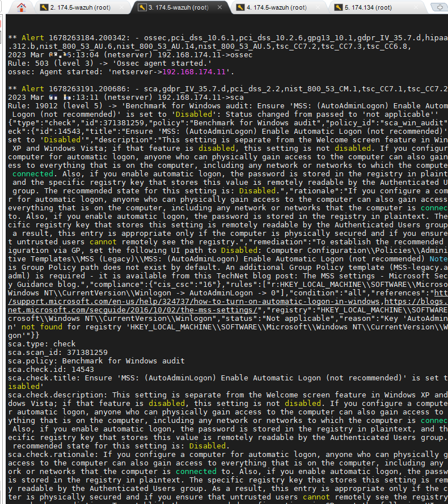Click key icon on tab 2

(x=44, y=7)
